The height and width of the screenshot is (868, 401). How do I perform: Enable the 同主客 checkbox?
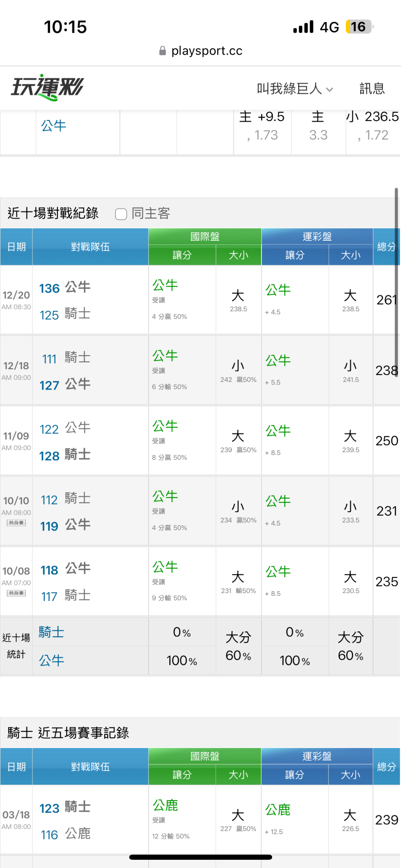[x=121, y=214]
